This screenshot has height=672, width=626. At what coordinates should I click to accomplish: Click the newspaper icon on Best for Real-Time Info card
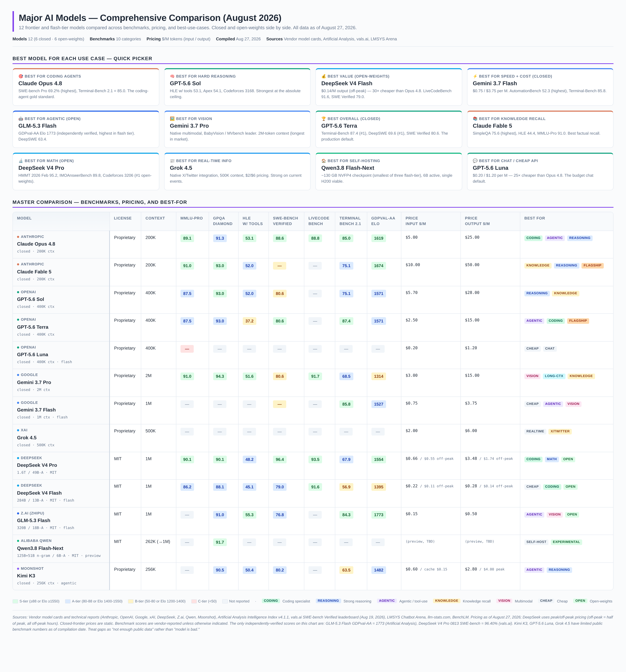[x=172, y=161]
